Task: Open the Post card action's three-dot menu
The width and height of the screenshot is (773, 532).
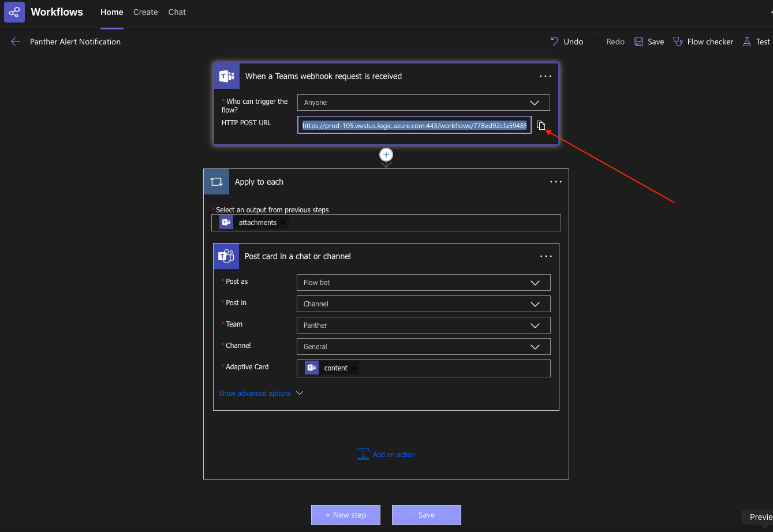Action: [x=546, y=256]
